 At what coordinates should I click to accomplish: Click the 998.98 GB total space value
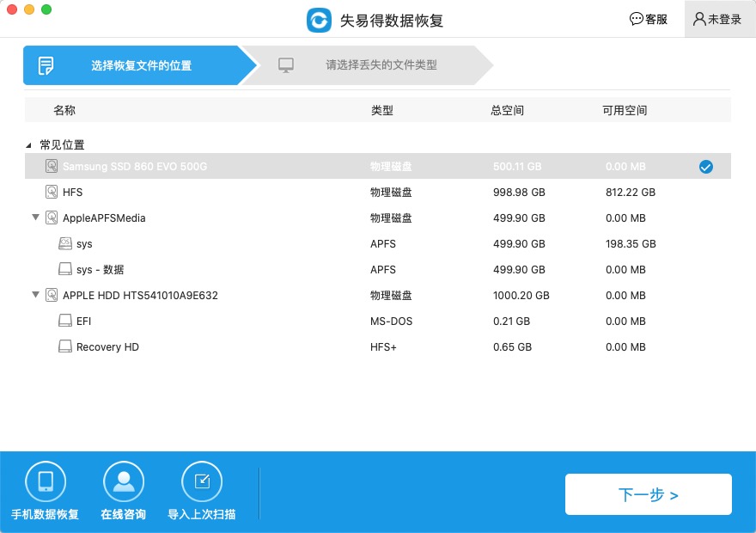pyautogui.click(x=519, y=192)
